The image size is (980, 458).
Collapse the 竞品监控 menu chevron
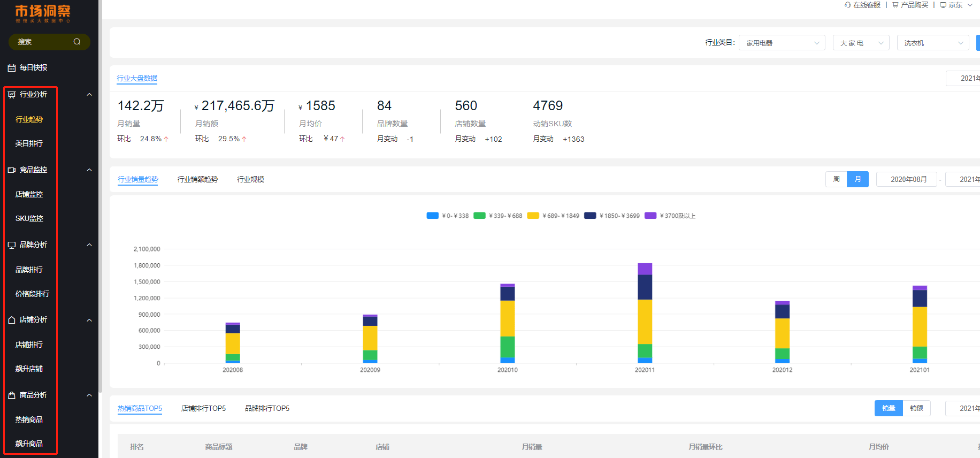(x=89, y=170)
